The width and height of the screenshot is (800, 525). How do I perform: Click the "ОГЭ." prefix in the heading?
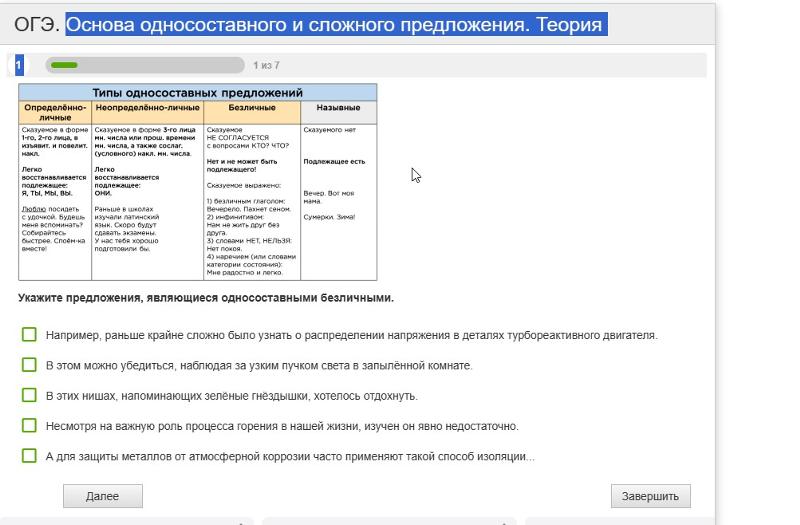point(37,25)
